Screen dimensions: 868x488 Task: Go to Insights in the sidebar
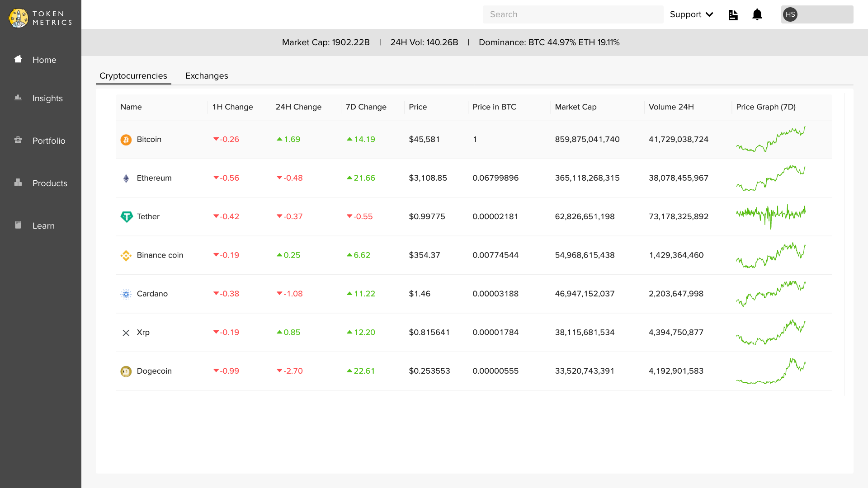pos(47,99)
